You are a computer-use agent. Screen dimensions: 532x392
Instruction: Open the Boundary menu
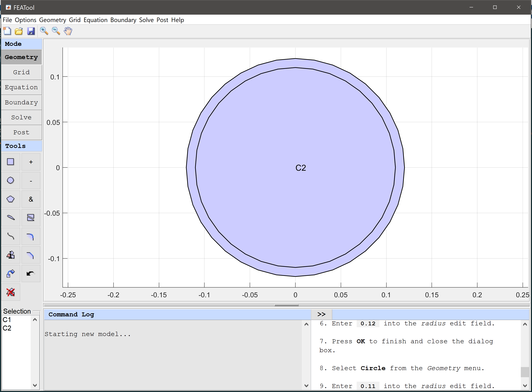[x=123, y=20]
